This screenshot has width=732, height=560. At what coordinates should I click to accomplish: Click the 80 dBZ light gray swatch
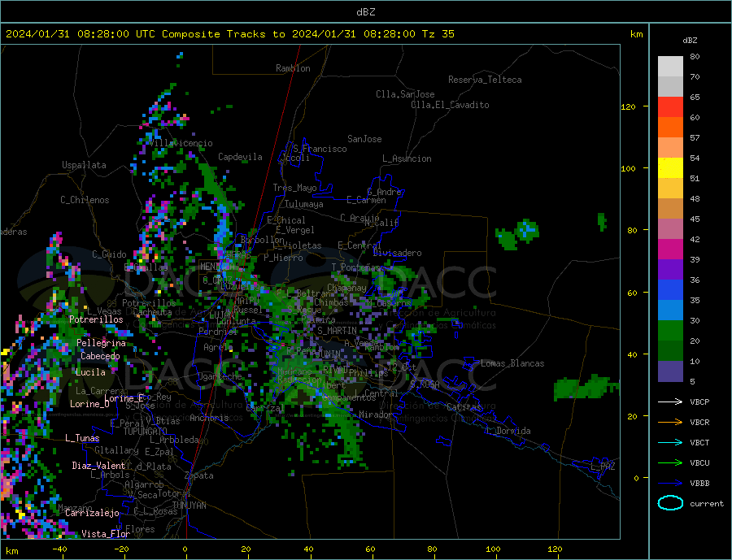click(x=670, y=67)
